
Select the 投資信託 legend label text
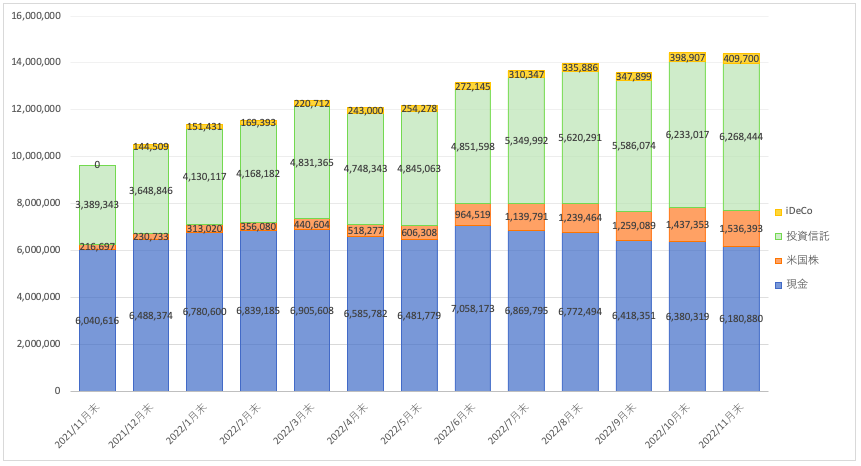click(808, 236)
